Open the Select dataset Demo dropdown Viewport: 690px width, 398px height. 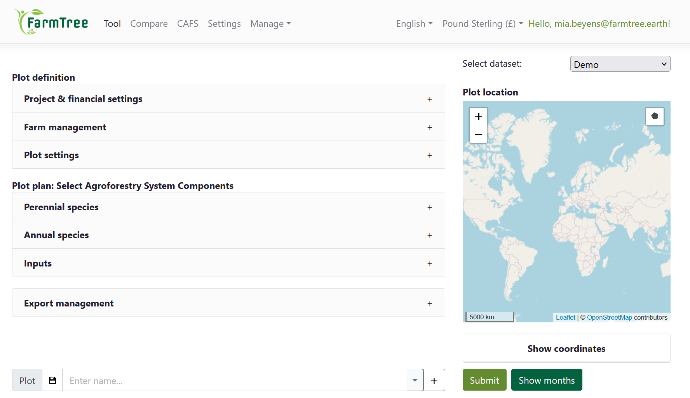pos(620,64)
